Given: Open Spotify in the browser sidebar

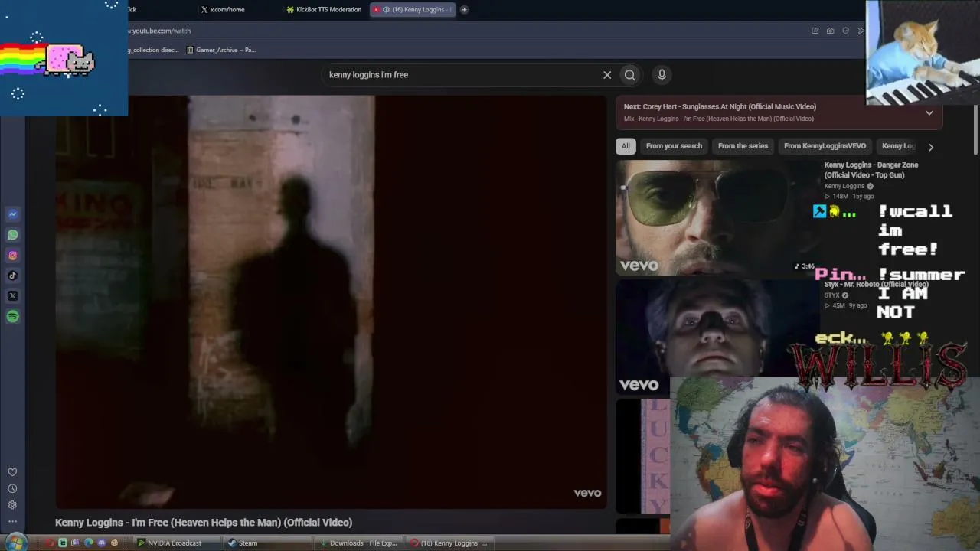Looking at the screenshot, I should click(12, 316).
